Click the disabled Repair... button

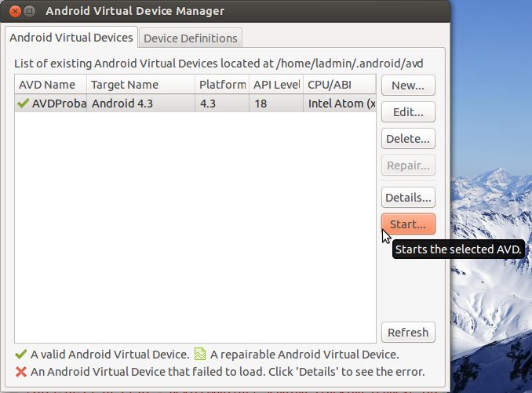tap(408, 166)
